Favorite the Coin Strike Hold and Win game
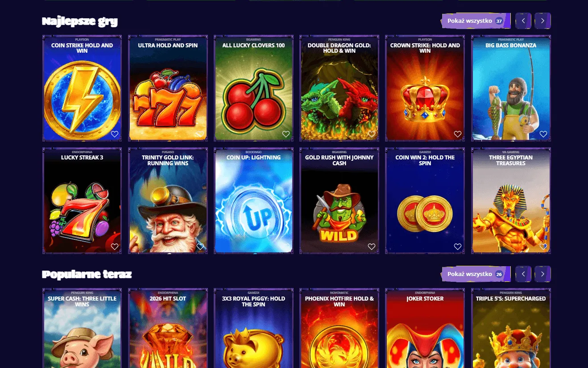 pyautogui.click(x=115, y=134)
